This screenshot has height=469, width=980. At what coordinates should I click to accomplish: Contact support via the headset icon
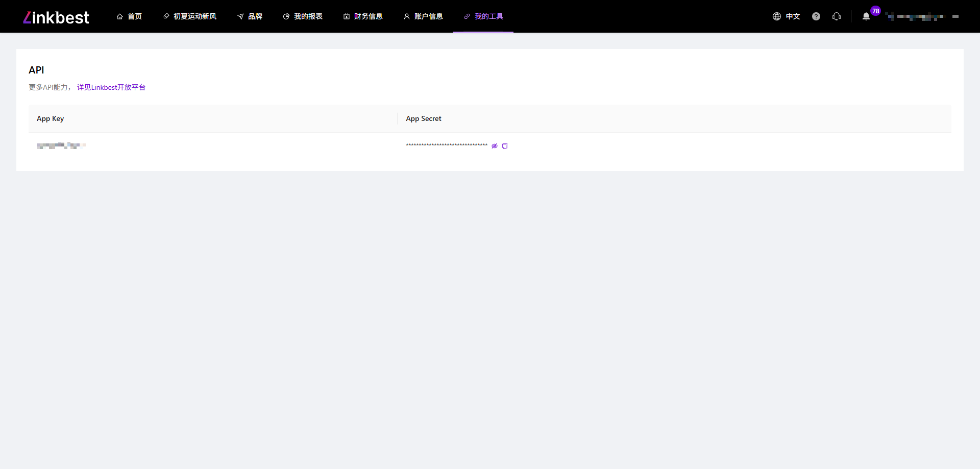(837, 16)
